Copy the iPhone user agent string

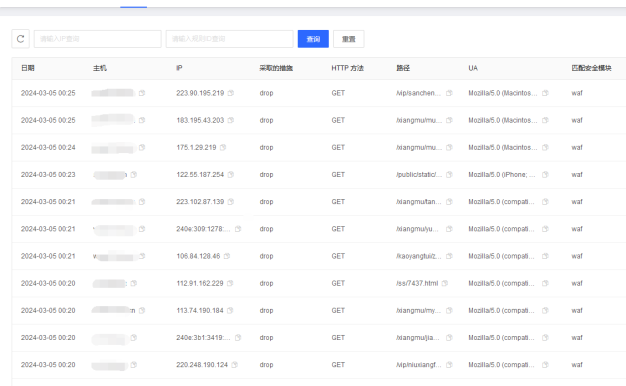pyautogui.click(x=545, y=174)
